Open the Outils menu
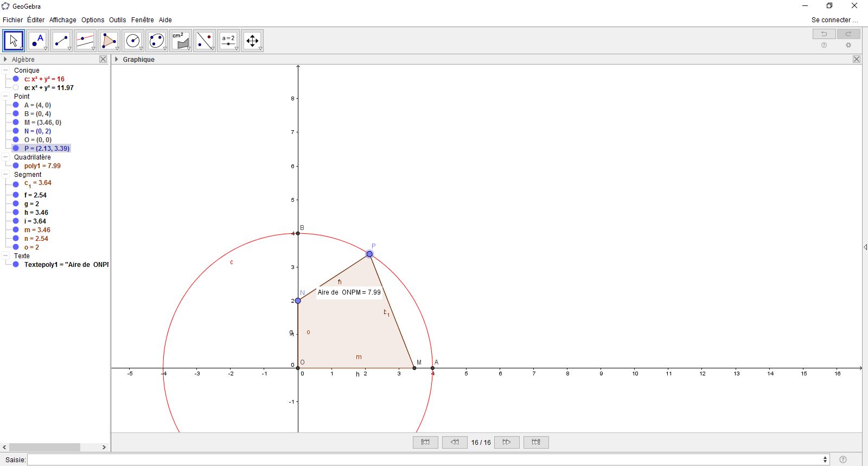This screenshot has height=466, width=868. (117, 20)
